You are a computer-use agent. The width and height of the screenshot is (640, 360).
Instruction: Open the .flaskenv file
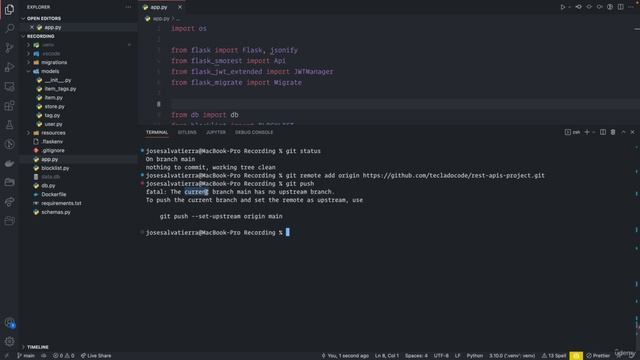[52, 142]
